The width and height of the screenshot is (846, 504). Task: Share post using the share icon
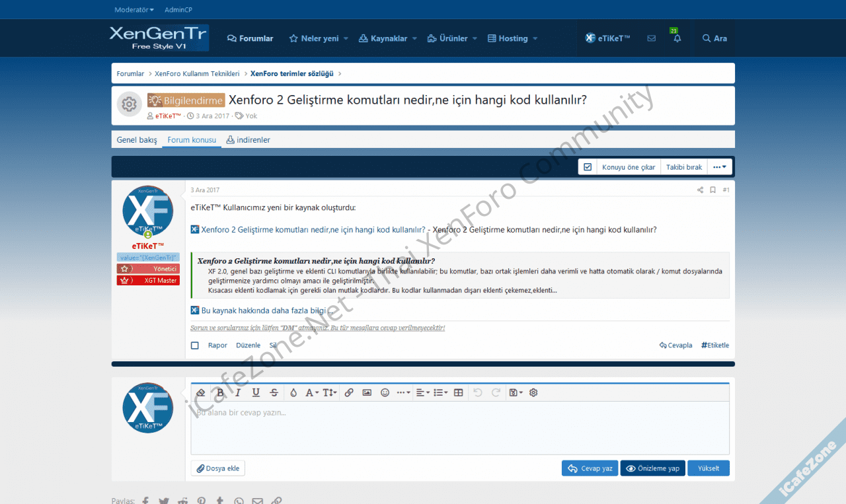pyautogui.click(x=700, y=190)
